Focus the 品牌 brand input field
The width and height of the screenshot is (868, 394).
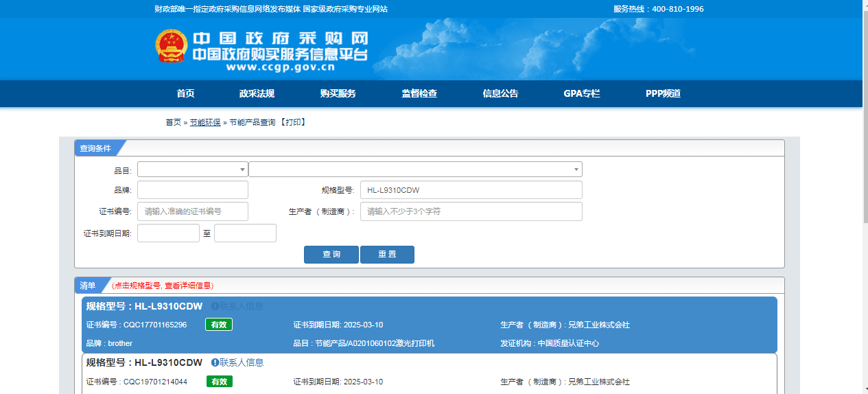(x=193, y=190)
